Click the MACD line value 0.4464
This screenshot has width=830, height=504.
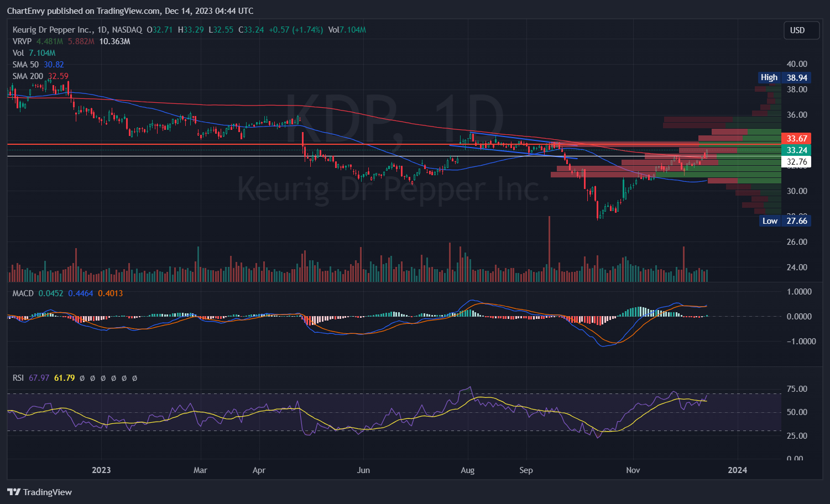point(81,293)
